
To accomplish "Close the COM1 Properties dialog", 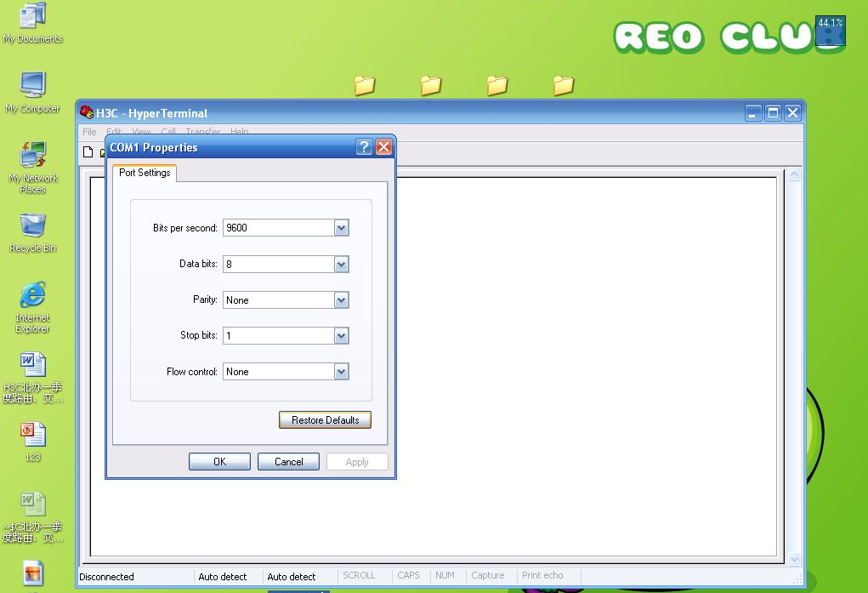I will tap(383, 147).
